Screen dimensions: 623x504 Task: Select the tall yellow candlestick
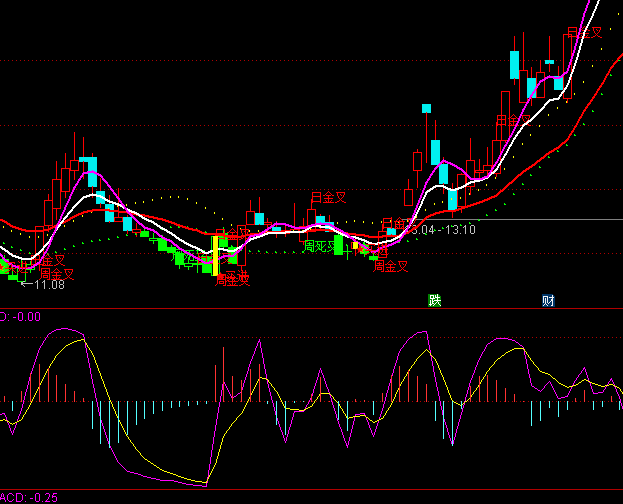click(215, 255)
